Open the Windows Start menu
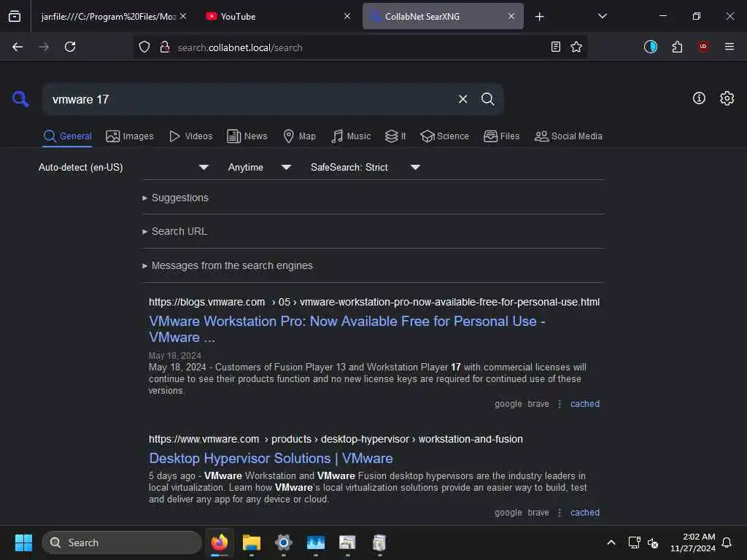 [x=23, y=542]
